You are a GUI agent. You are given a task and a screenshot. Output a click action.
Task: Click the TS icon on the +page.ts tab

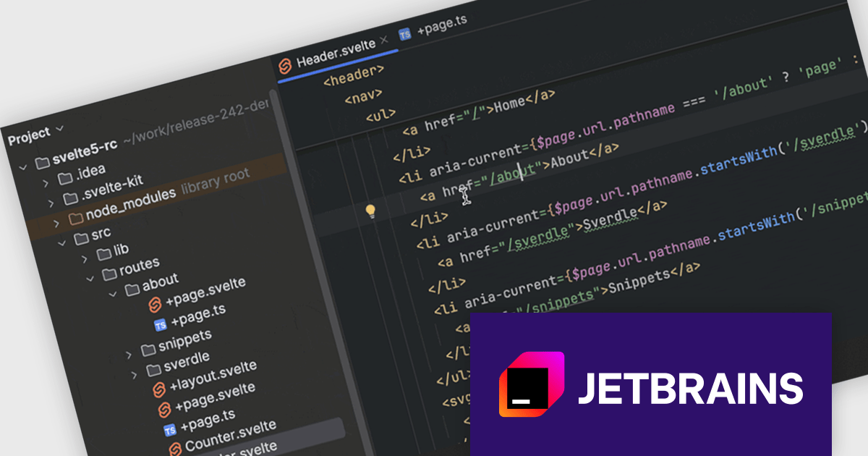click(405, 33)
